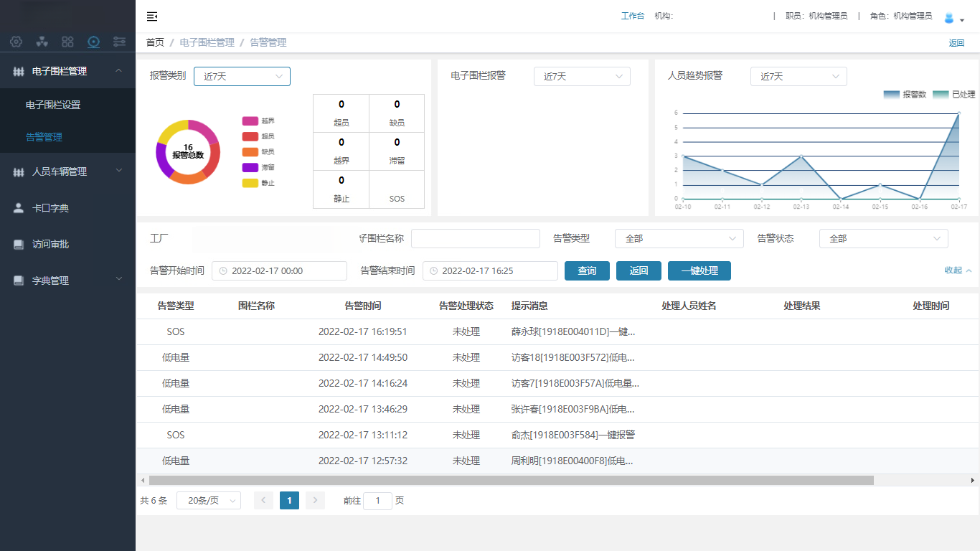Click the 一键处理 button
This screenshot has height=551, width=980.
click(x=699, y=270)
